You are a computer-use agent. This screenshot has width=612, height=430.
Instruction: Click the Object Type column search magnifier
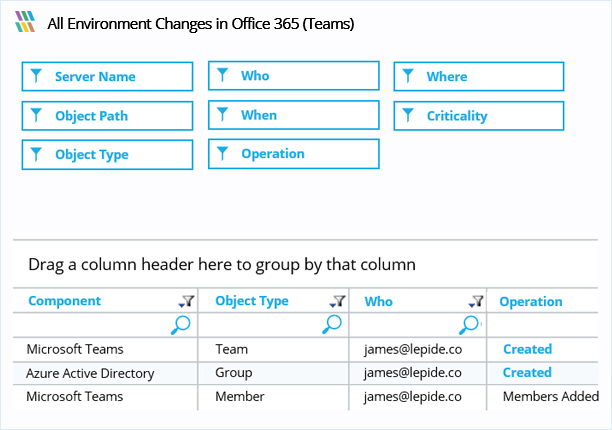point(332,324)
